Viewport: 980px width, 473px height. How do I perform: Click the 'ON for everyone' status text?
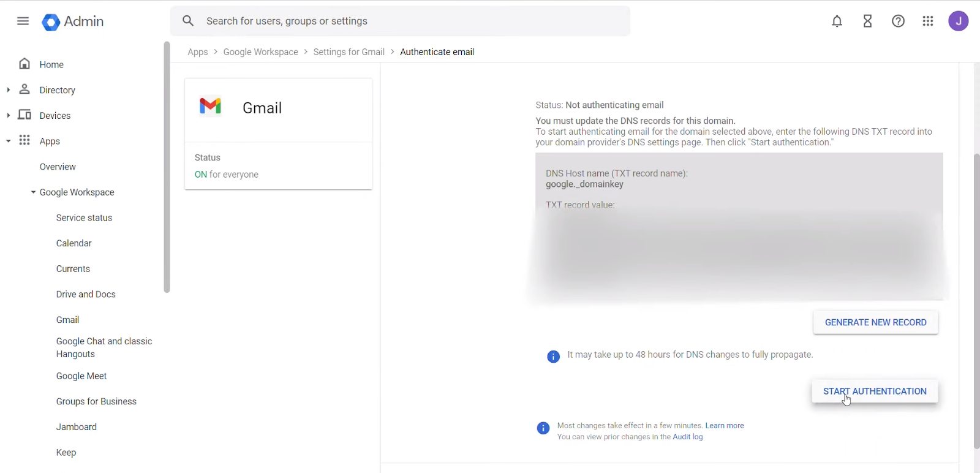point(227,175)
